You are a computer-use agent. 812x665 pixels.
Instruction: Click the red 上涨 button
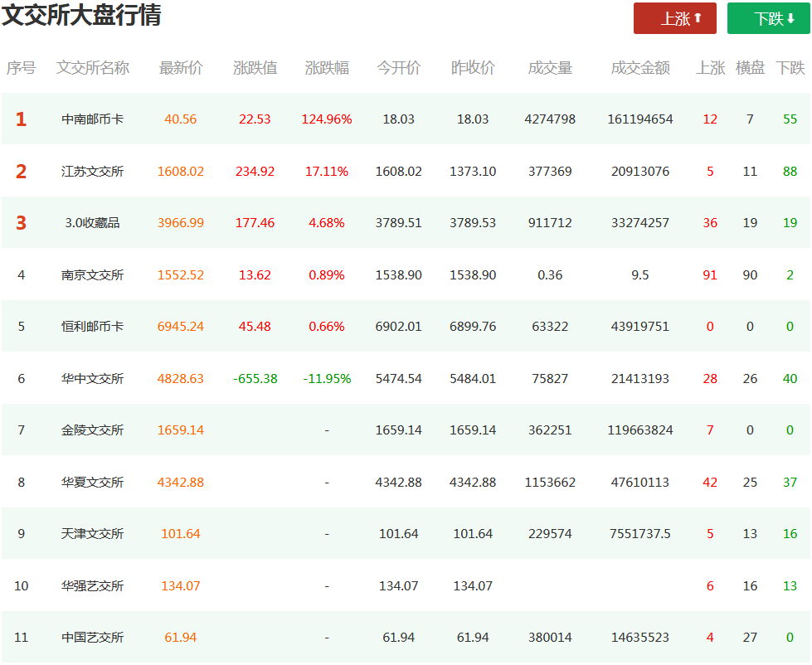coord(675,18)
